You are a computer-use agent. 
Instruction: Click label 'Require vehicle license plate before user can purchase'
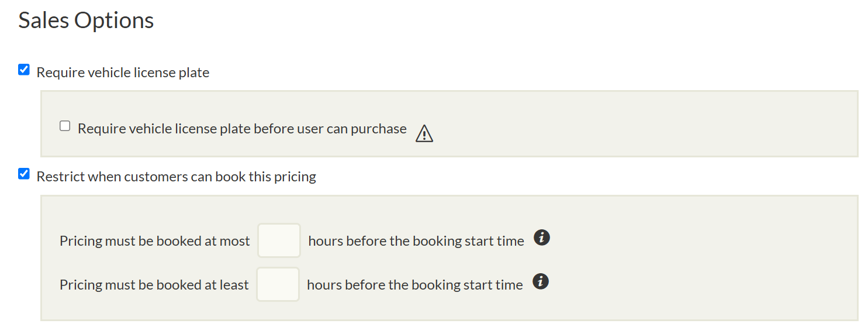242,129
